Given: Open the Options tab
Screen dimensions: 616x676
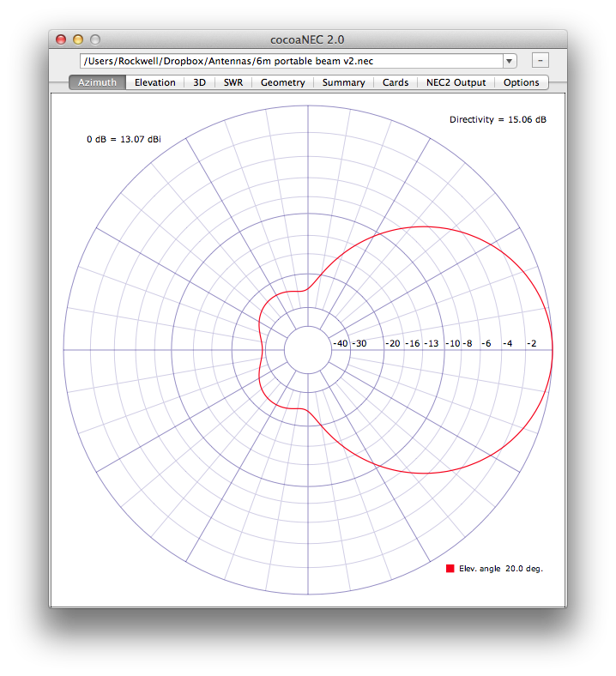Looking at the screenshot, I should point(522,82).
